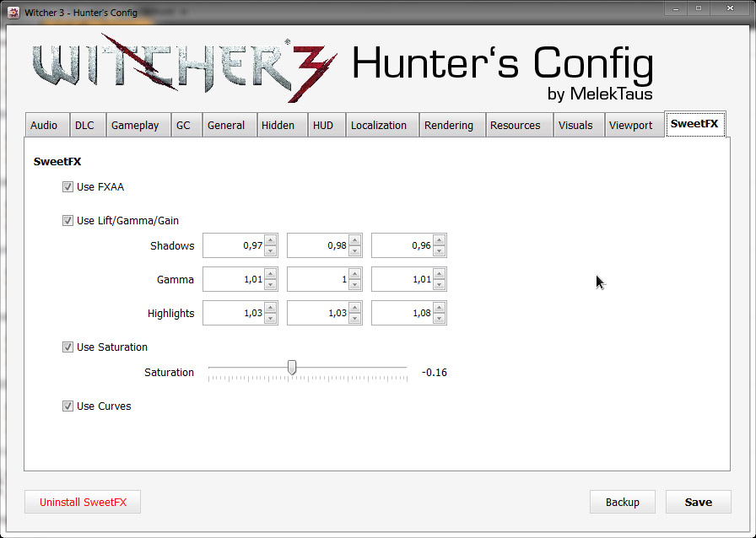This screenshot has height=538, width=756.
Task: Click the first Shadows value field
Action: pos(233,246)
